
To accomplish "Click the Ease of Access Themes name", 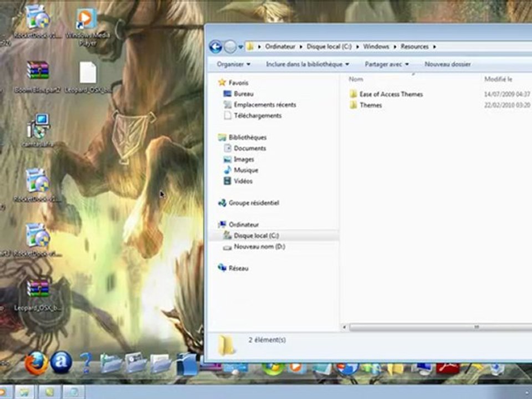I will coord(391,94).
